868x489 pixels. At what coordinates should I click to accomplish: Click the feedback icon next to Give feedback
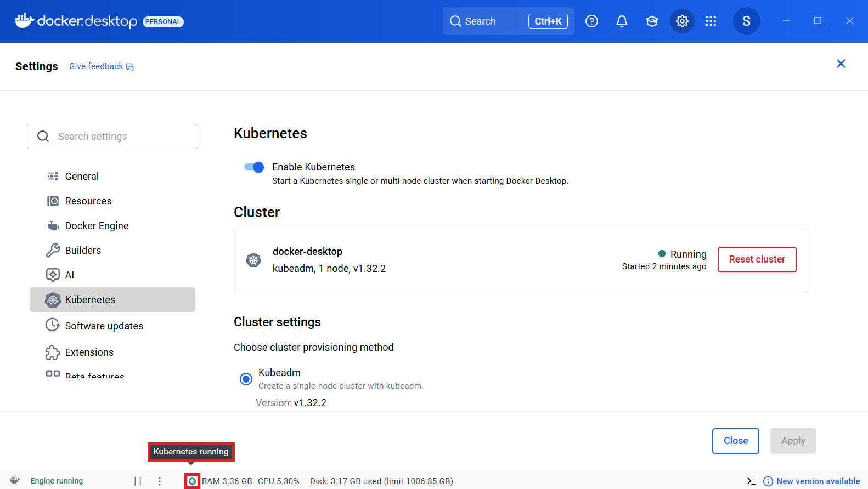point(130,67)
